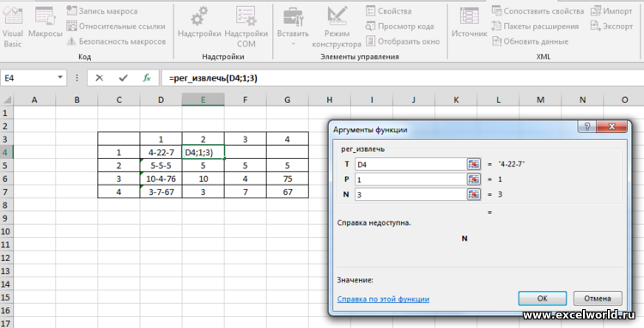Click Обновить данные
This screenshot has width=644, height=328.
(x=530, y=41)
